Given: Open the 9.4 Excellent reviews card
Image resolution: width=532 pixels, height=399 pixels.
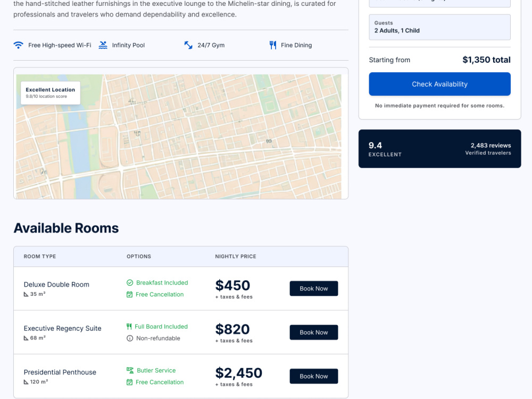Looking at the screenshot, I should click(439, 148).
